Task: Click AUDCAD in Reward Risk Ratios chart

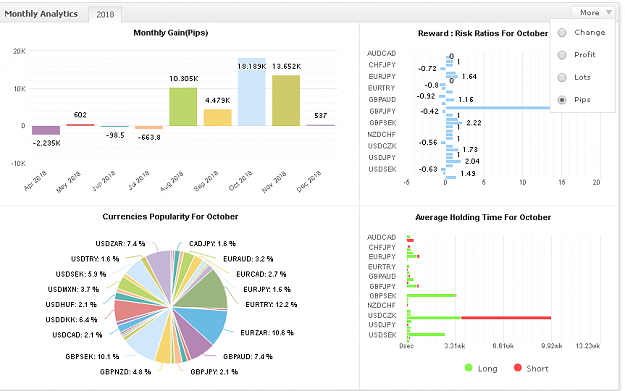Action: pyautogui.click(x=381, y=53)
